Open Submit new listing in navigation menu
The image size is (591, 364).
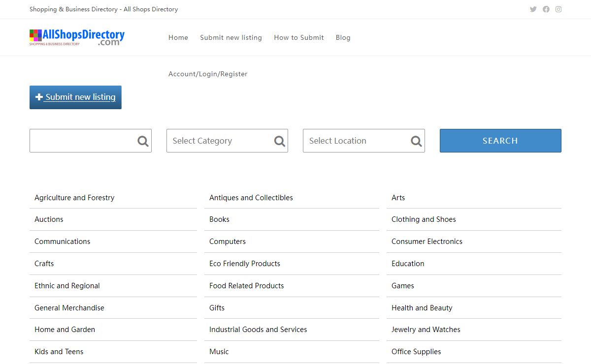[231, 37]
